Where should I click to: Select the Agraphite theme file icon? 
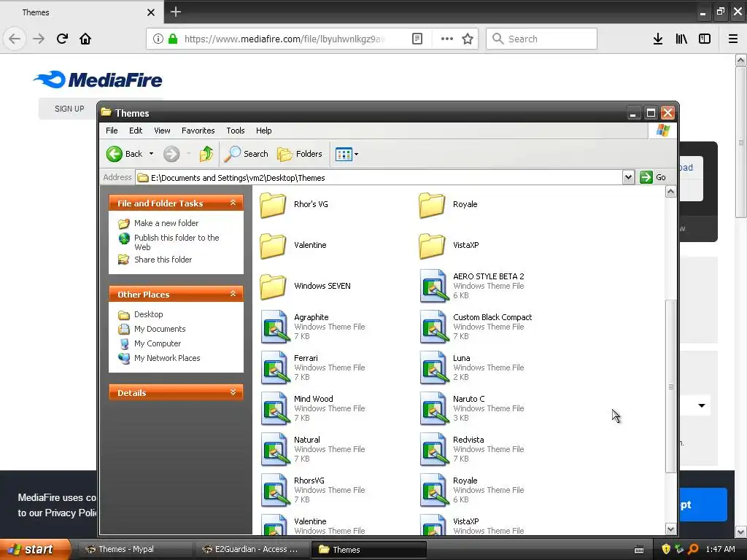point(275,327)
